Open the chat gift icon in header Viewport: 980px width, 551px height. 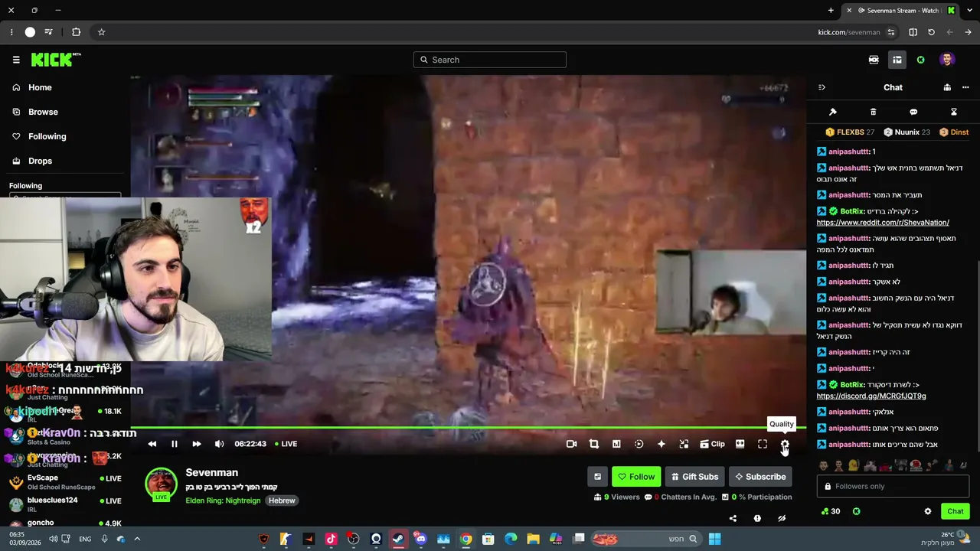947,87
